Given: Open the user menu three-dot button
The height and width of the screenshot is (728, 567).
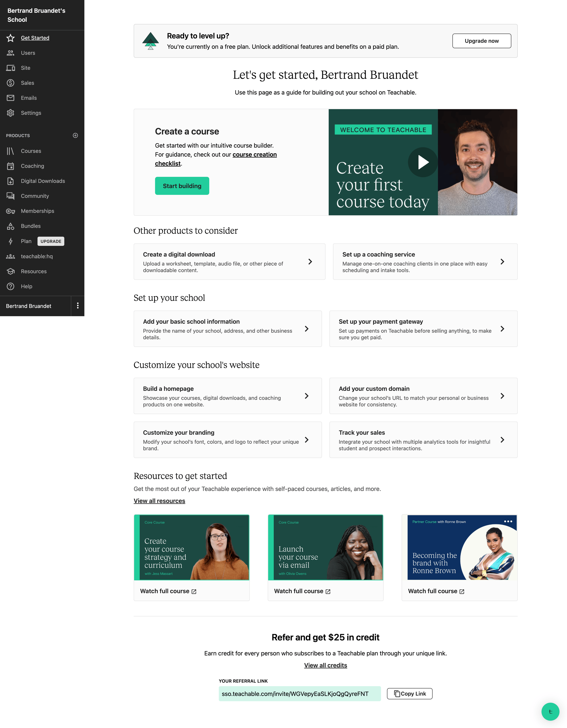Looking at the screenshot, I should coord(78,306).
